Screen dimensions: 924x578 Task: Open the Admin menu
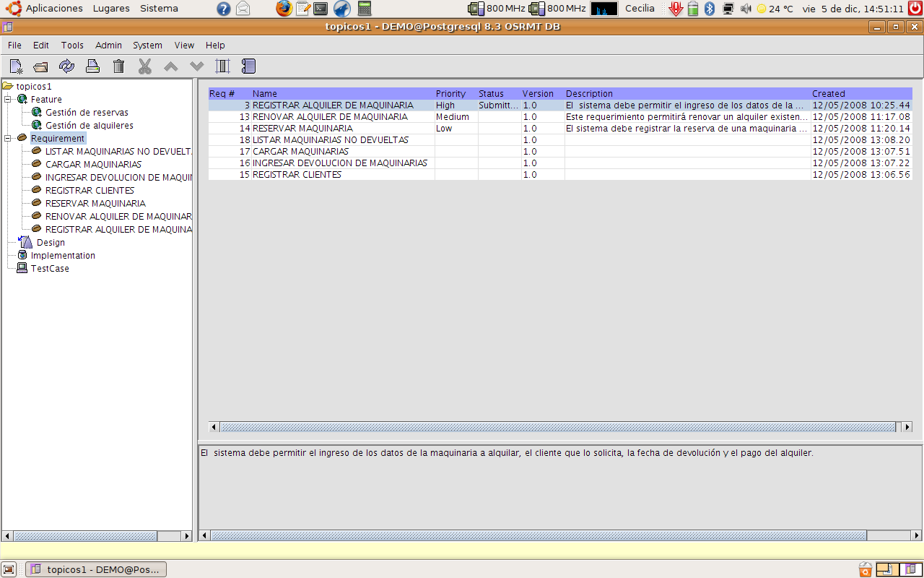point(108,45)
